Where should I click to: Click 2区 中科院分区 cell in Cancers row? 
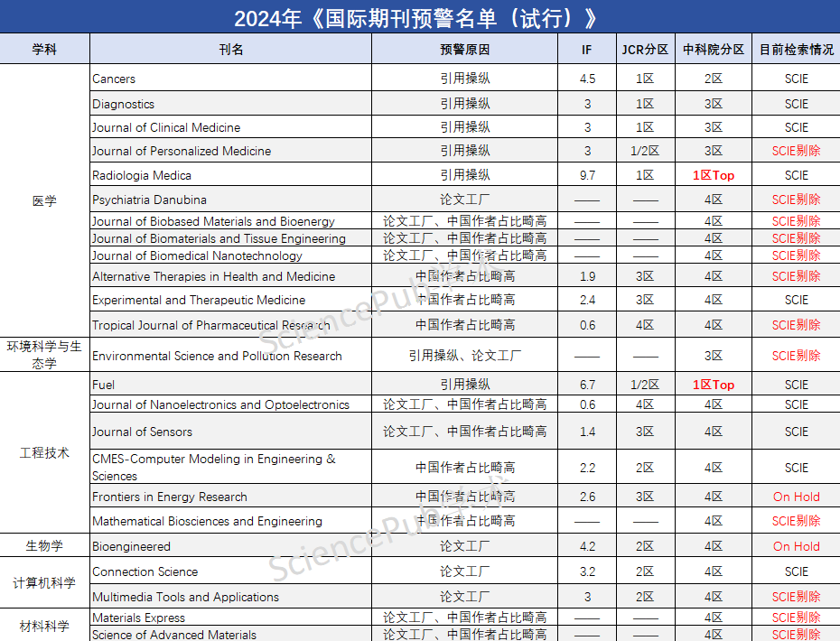pyautogui.click(x=714, y=79)
